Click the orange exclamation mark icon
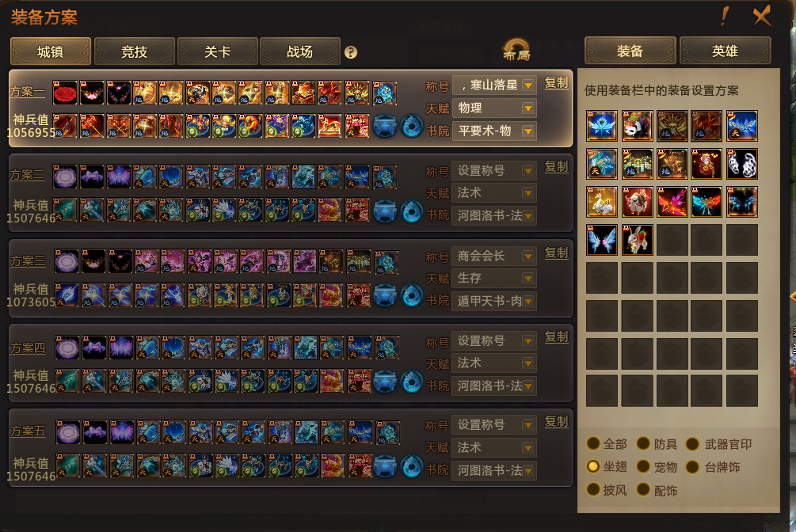The width and height of the screenshot is (796, 532). click(725, 17)
